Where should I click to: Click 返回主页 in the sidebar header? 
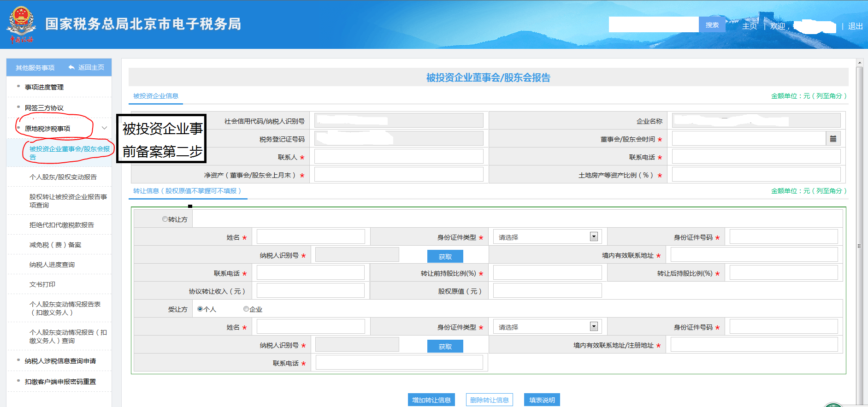click(91, 67)
